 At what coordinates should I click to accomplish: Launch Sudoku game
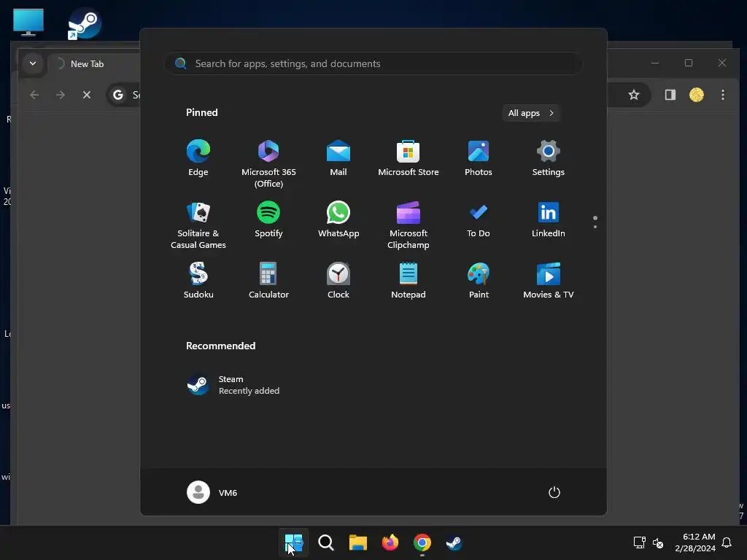[198, 281]
